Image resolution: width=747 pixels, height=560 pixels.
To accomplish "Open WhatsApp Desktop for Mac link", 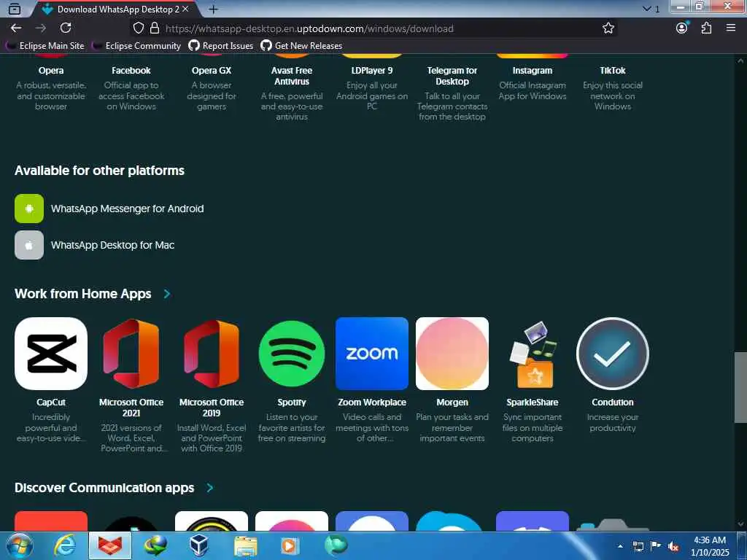I will tap(112, 245).
